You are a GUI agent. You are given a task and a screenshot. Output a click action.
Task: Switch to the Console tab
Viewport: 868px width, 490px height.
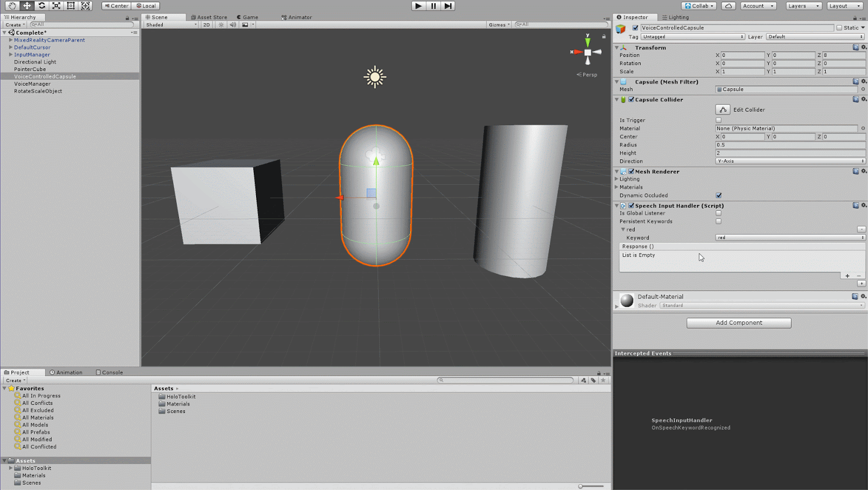click(x=109, y=372)
